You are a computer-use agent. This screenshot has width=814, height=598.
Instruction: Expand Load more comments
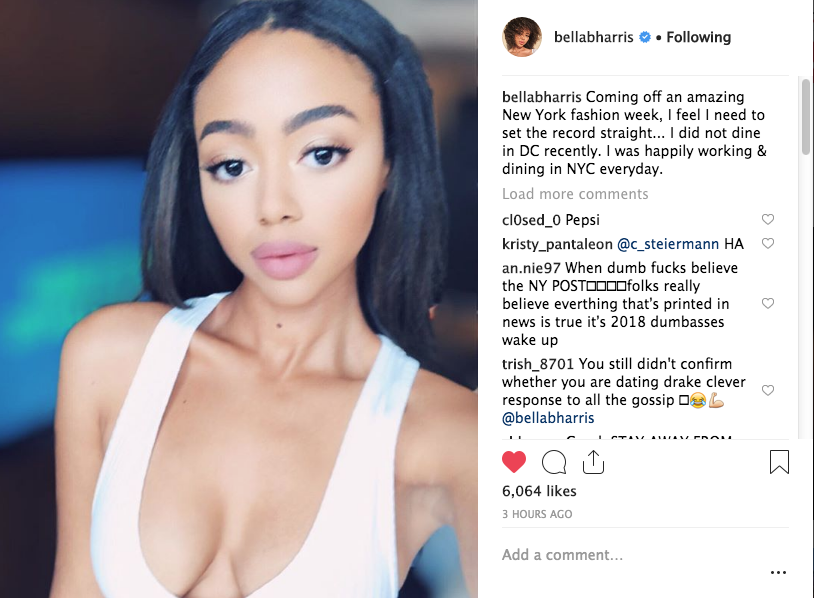tap(575, 194)
